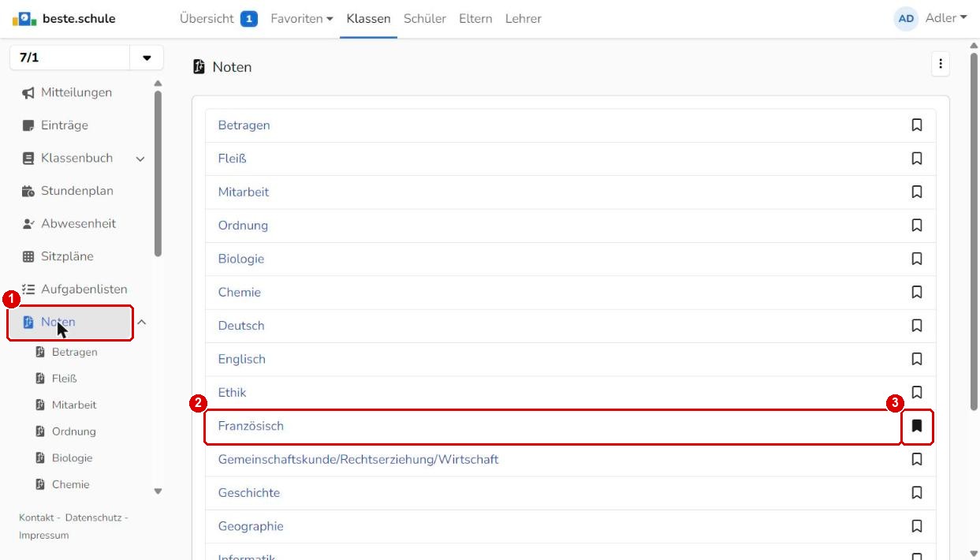Collapse the Noten sidebar section
The image size is (980, 560).
[x=142, y=322]
